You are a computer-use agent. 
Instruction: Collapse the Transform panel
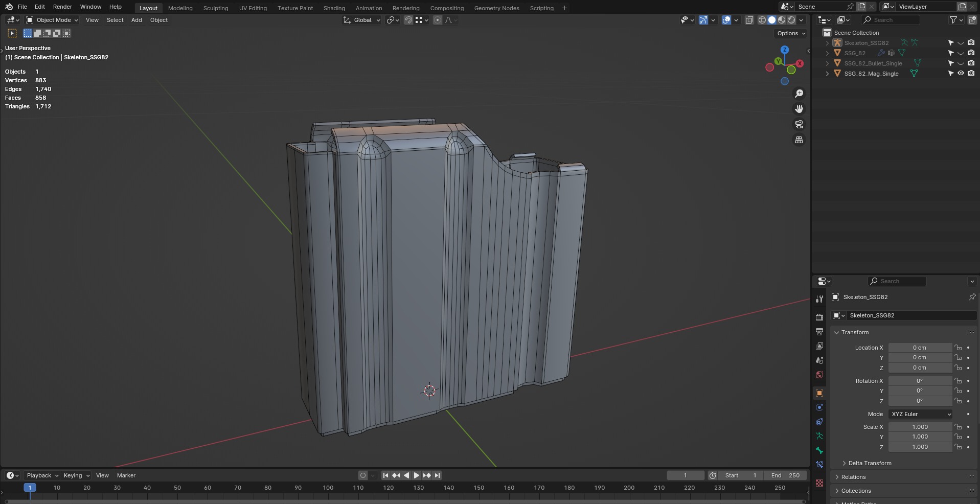click(855, 332)
